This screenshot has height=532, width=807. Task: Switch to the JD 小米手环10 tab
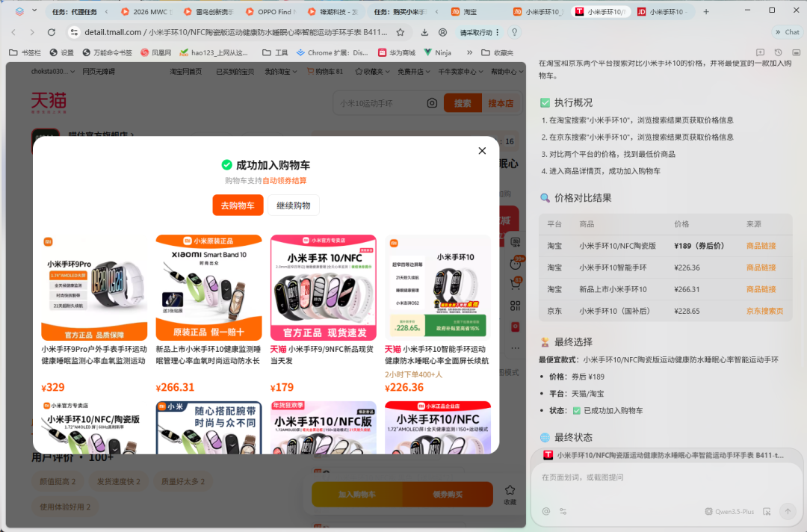click(663, 11)
